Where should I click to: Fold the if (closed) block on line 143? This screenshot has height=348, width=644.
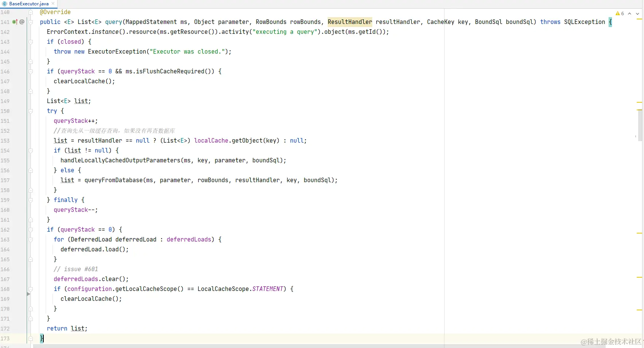click(x=30, y=42)
